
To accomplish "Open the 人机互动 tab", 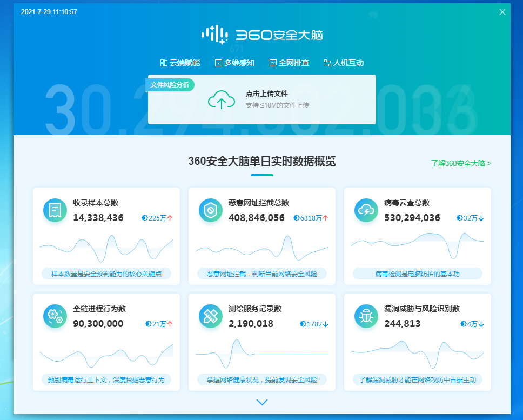I will click(x=344, y=63).
